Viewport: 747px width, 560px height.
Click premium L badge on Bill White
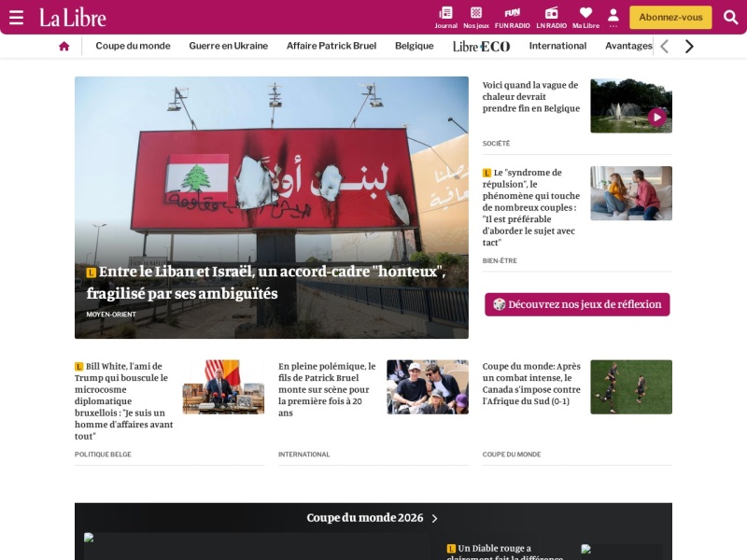point(79,367)
